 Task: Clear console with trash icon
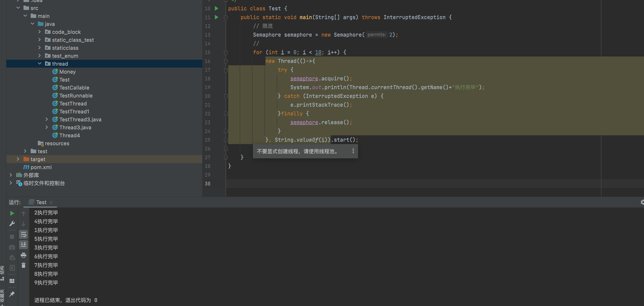[23, 265]
